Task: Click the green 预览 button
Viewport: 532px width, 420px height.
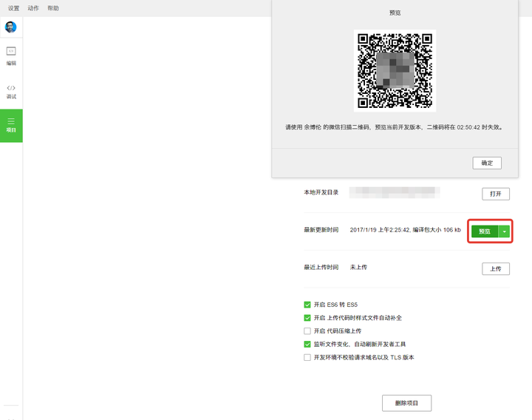Action: click(x=485, y=231)
